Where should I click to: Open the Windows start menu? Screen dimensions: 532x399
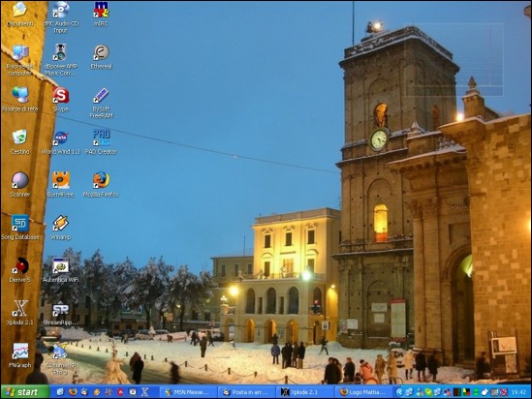tap(25, 392)
